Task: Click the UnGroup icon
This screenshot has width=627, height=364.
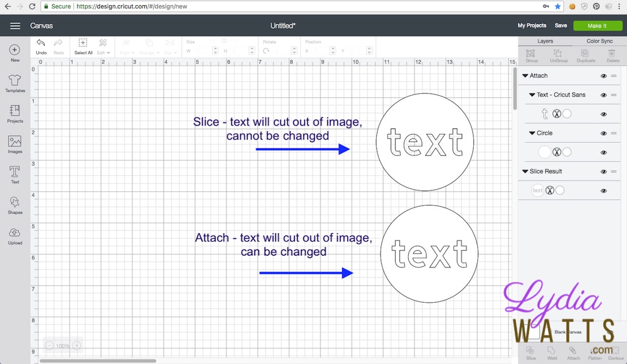Action: click(x=557, y=53)
